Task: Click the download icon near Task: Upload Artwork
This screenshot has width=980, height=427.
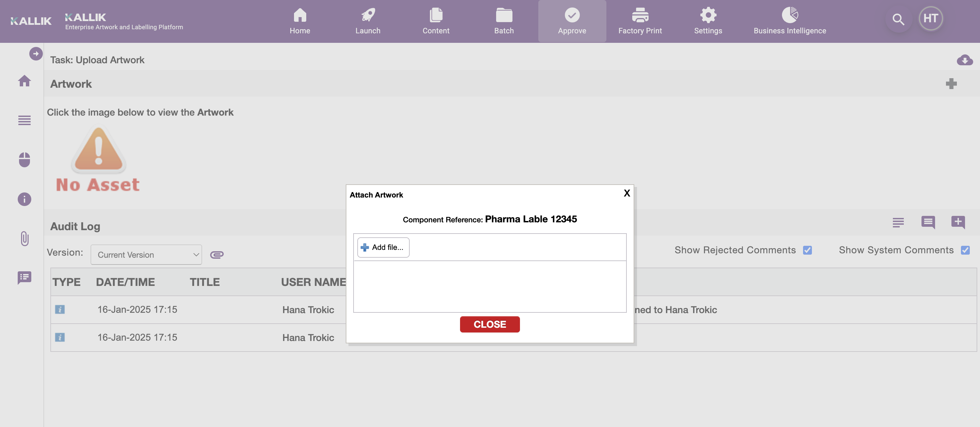Action: coord(965,60)
